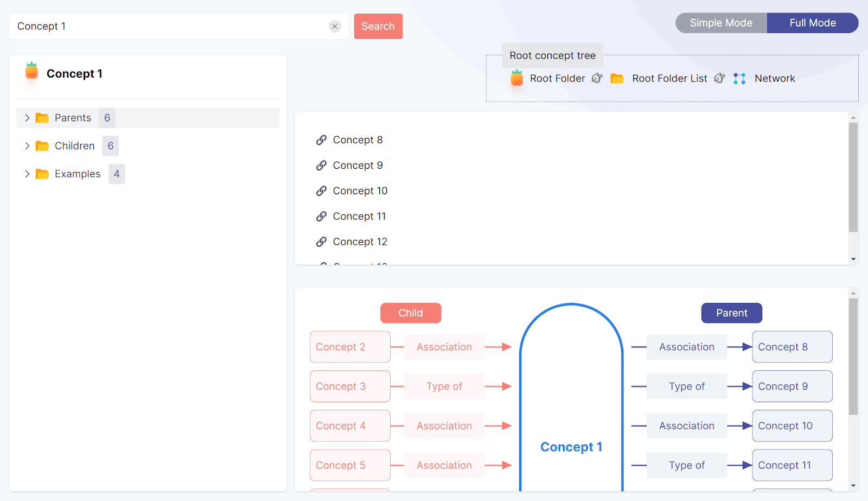Select the Concept 3 child node

point(350,386)
